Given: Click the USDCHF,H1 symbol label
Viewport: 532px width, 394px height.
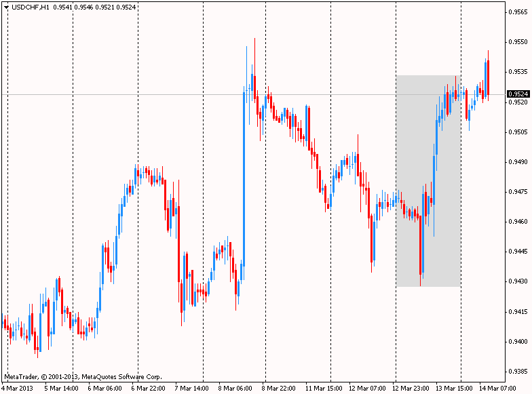Looking at the screenshot, I should pos(31,7).
